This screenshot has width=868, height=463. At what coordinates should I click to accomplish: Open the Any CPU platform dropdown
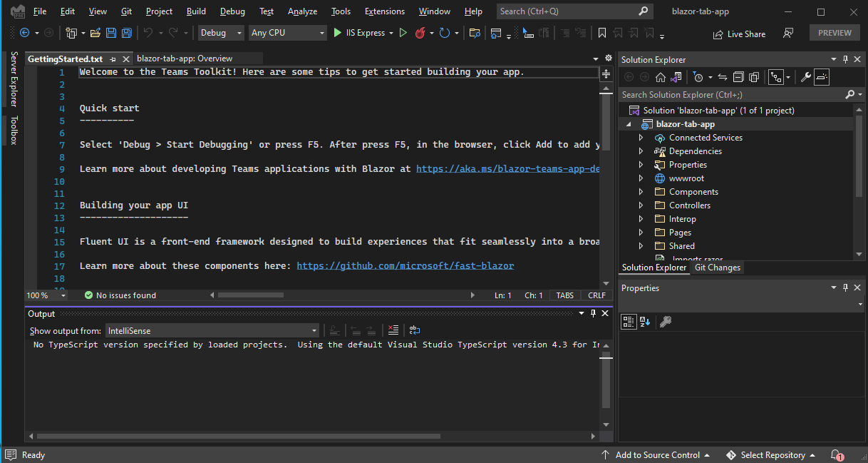coord(288,33)
